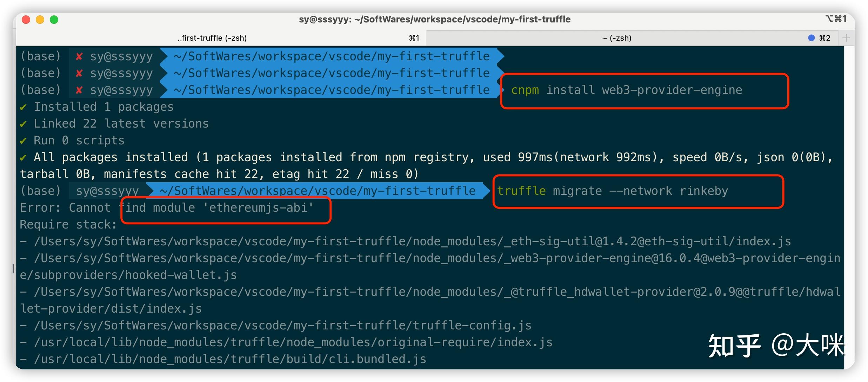Screen dimensions: 868x382
Task: Click the blue activity dot on second tab
Action: coord(811,38)
